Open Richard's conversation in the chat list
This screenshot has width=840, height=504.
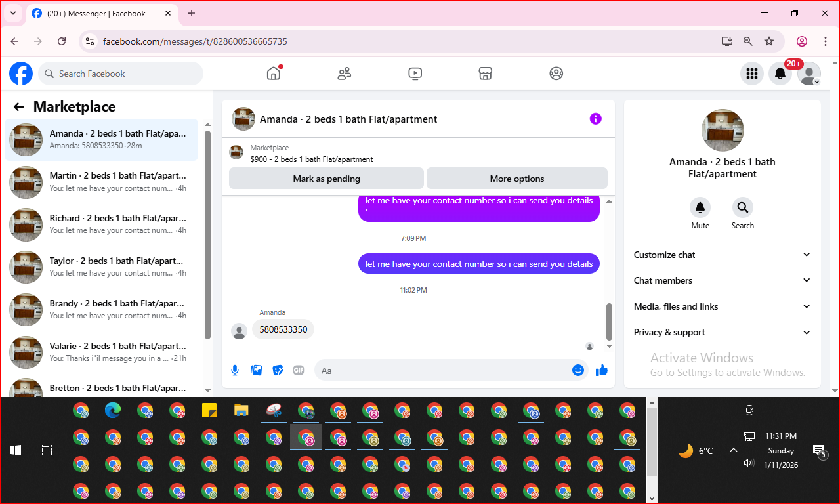pyautogui.click(x=102, y=224)
